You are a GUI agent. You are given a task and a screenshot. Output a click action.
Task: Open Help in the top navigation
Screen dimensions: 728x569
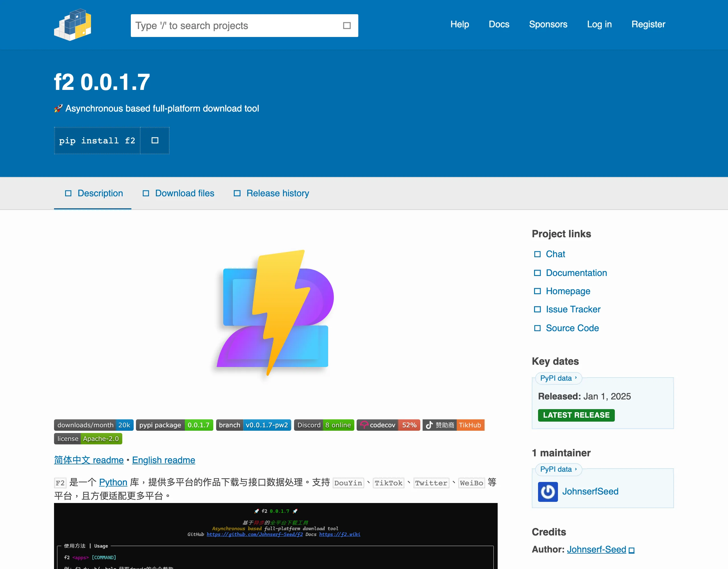(x=460, y=24)
